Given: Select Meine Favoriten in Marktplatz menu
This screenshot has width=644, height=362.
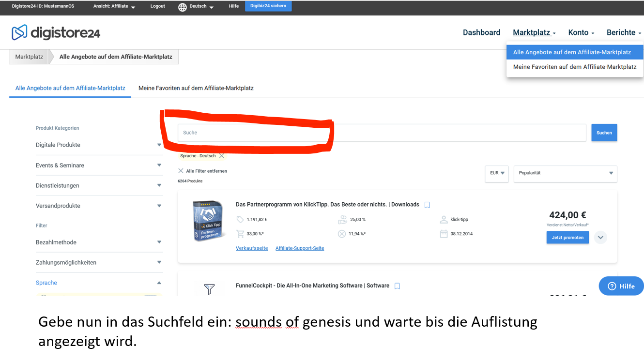Looking at the screenshot, I should 575,67.
